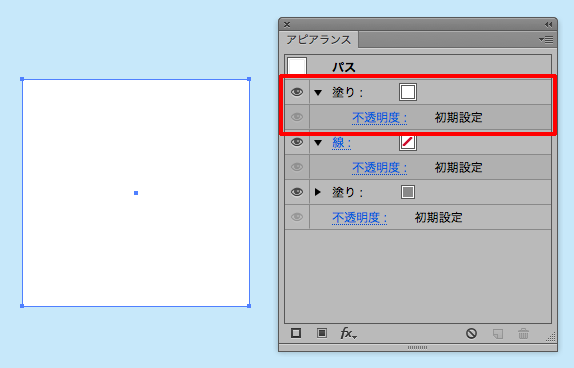Click the center point of the square
Viewport: 574px width, 368px height.
tap(136, 193)
